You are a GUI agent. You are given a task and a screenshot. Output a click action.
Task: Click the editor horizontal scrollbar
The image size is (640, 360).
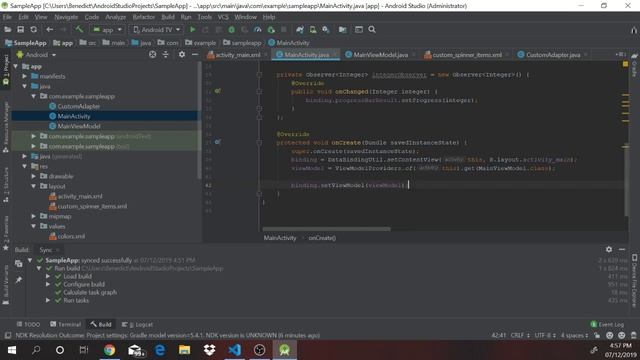(x=327, y=229)
